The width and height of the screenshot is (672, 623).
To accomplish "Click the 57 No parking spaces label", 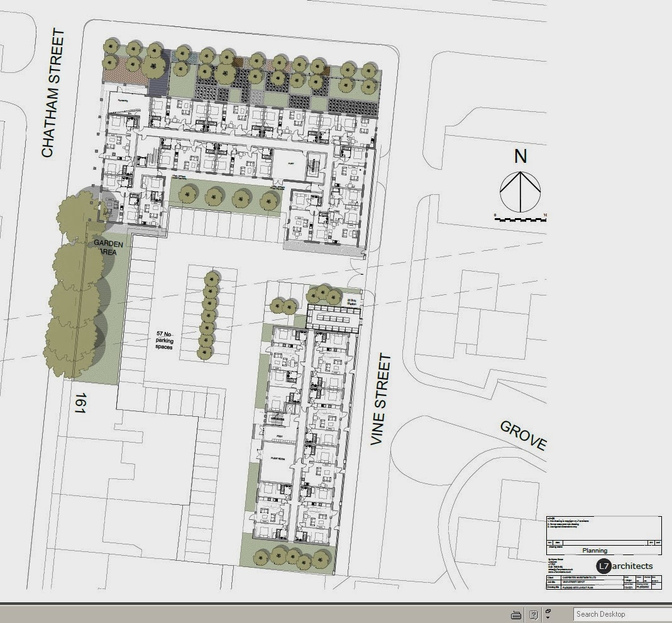I will [x=165, y=340].
